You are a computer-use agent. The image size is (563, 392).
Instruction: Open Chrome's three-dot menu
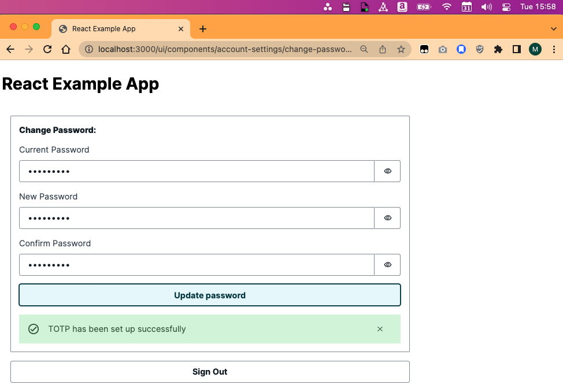(x=554, y=49)
